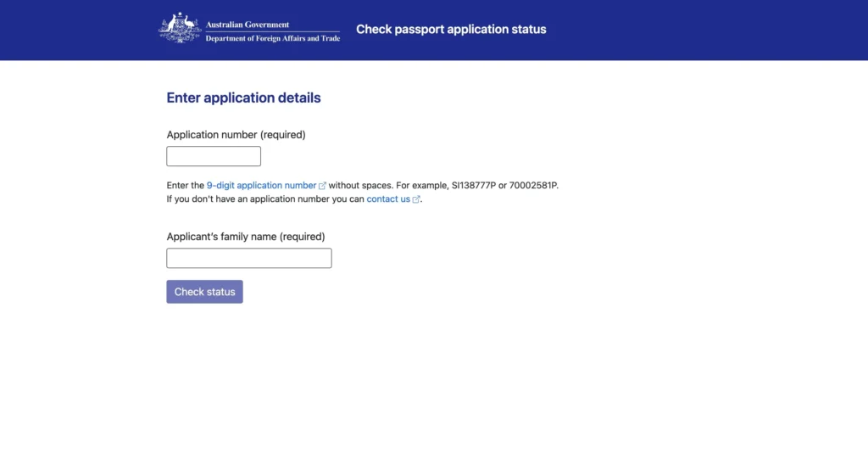
Task: Click the Applicant's family name (required) label
Action: pyautogui.click(x=246, y=237)
